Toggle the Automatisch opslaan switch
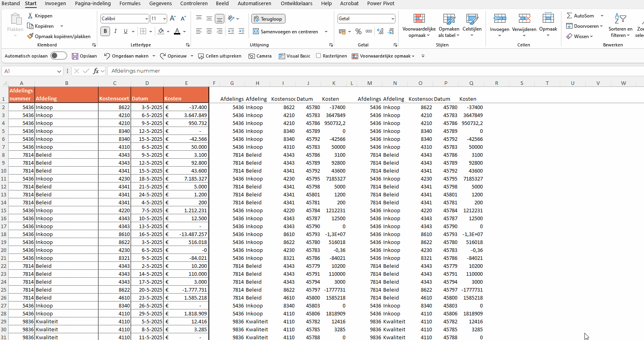 (59, 56)
